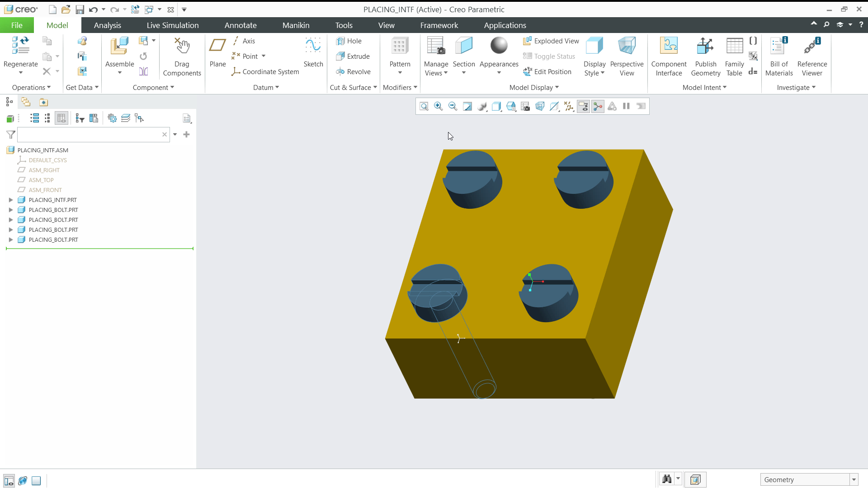Switch to the Analysis tab
Image resolution: width=868 pixels, height=488 pixels.
108,25
